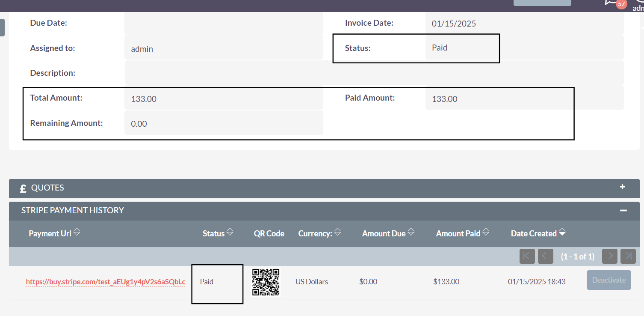644x316 pixels.
Task: Click the grey button in top bar
Action: (x=542, y=3)
